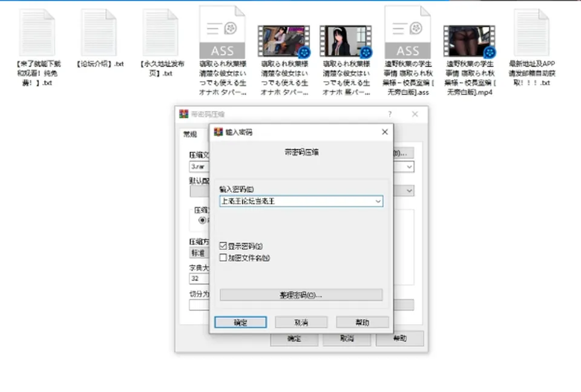Click the WinRAR icon in 带密码压缩 title bar
581x392 pixels.
(184, 114)
